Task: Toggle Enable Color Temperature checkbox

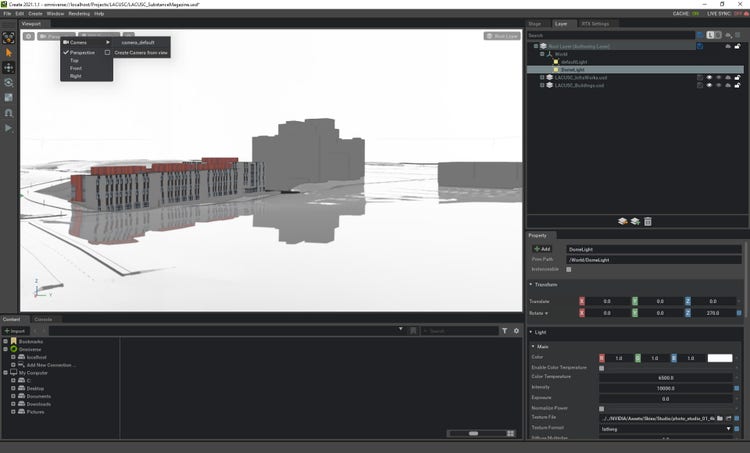Action: click(602, 368)
